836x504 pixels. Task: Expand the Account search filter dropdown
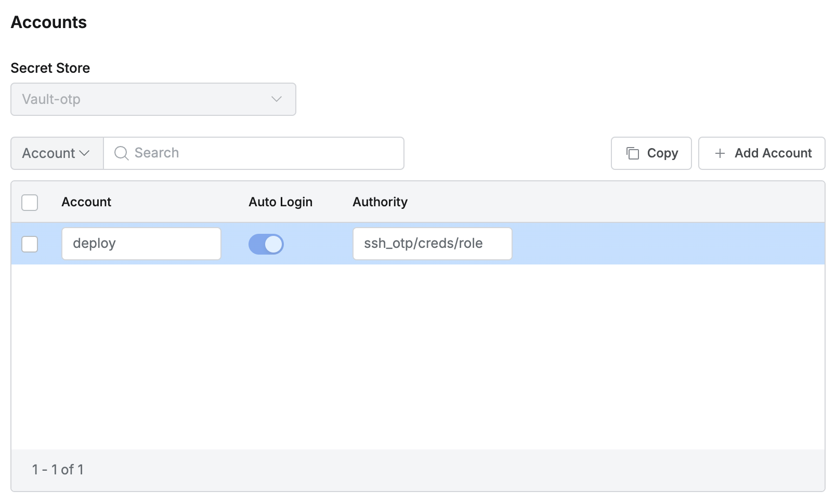click(57, 153)
